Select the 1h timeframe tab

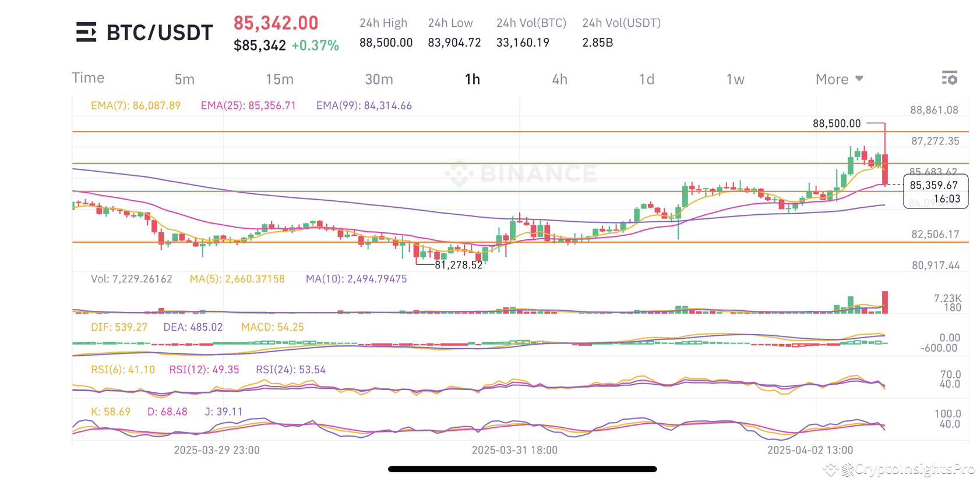click(x=473, y=79)
